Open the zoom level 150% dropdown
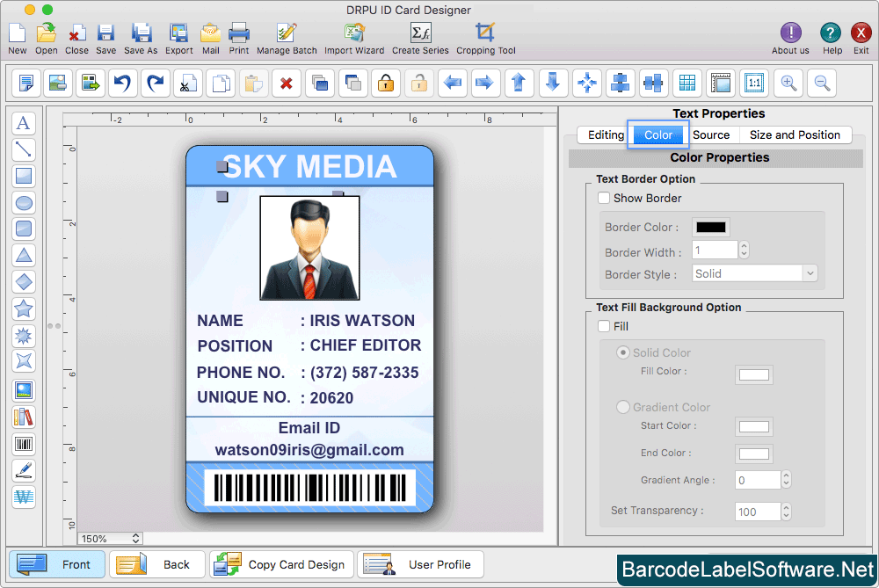The width and height of the screenshot is (879, 588). pyautogui.click(x=110, y=538)
